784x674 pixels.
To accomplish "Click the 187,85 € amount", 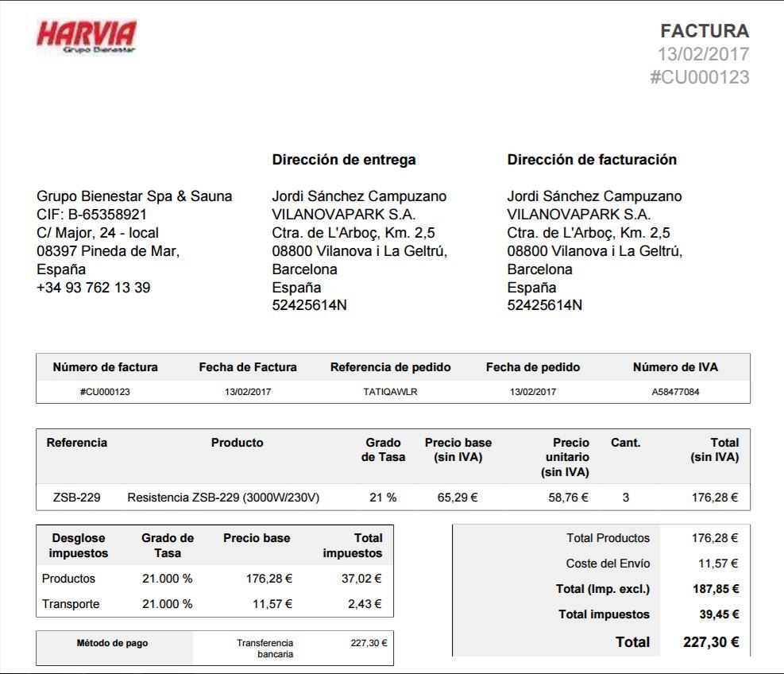I will [x=716, y=589].
